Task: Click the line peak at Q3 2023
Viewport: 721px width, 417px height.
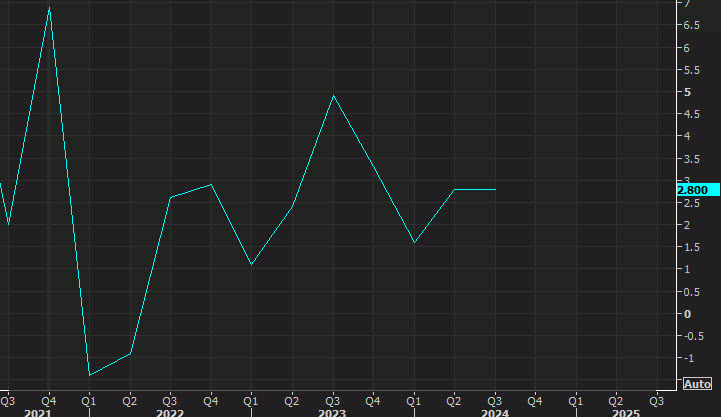Action: click(x=333, y=96)
